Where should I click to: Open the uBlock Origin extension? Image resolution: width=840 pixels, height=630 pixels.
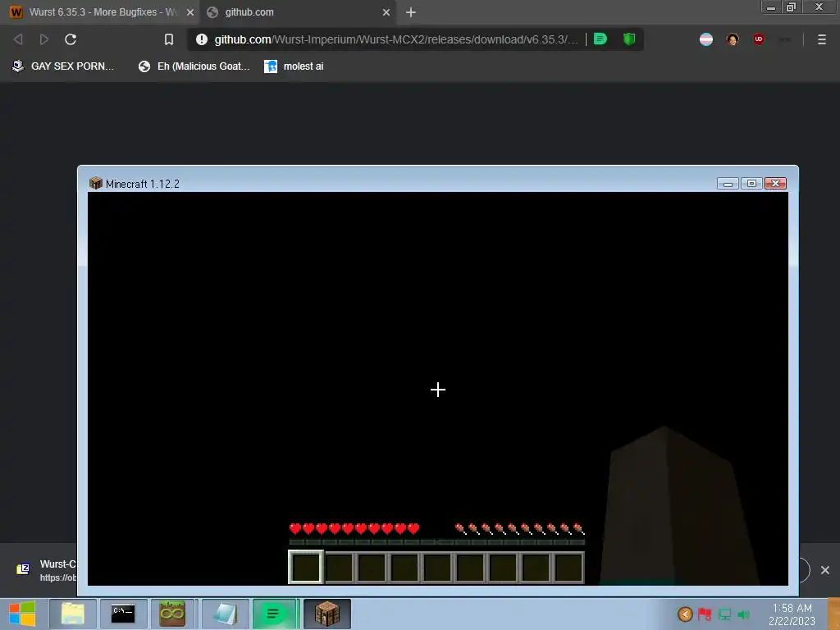click(758, 39)
